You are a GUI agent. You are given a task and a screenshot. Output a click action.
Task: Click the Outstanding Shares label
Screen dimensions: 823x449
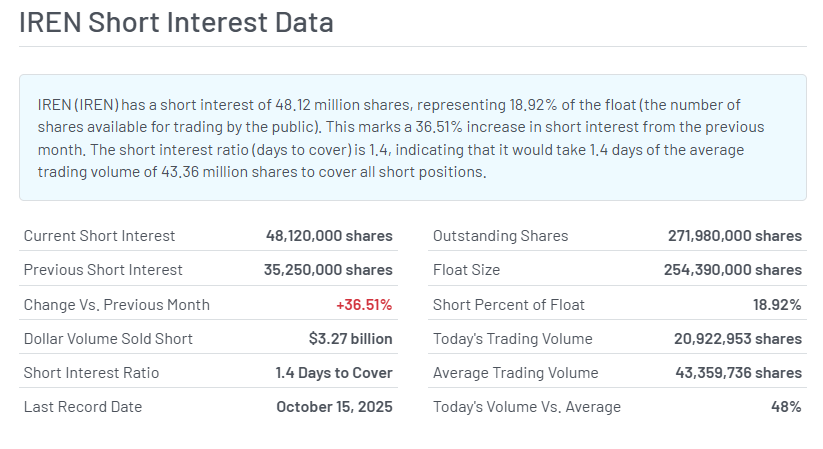point(500,236)
